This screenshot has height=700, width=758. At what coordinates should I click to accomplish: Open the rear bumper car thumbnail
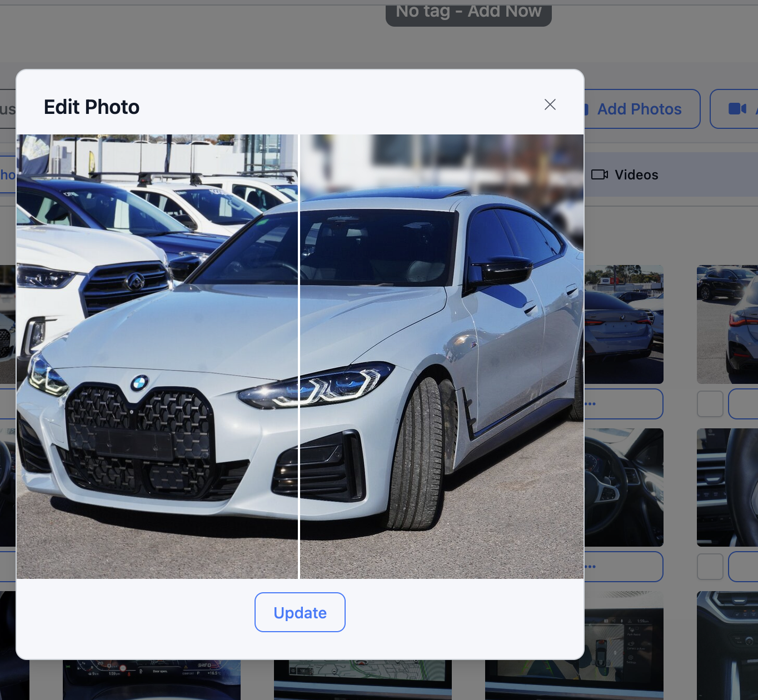pos(624,324)
